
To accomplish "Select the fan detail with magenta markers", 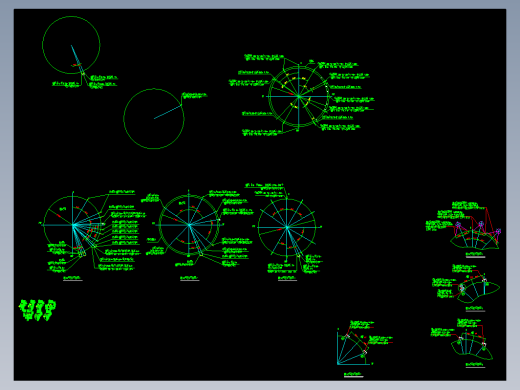I will point(475,236).
